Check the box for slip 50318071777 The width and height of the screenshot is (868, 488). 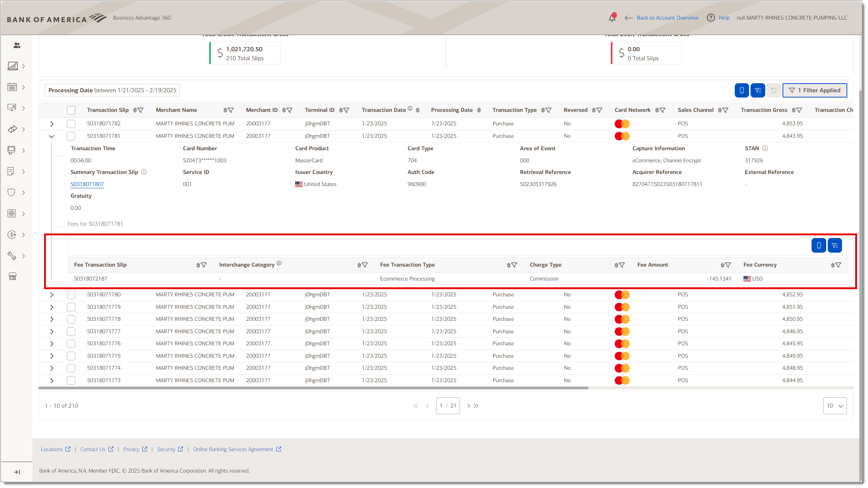pyautogui.click(x=71, y=331)
